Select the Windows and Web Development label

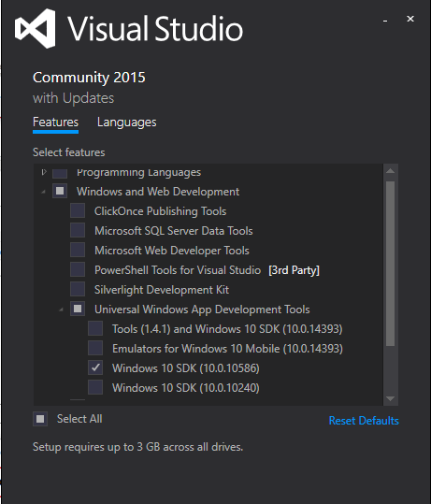pyautogui.click(x=158, y=192)
